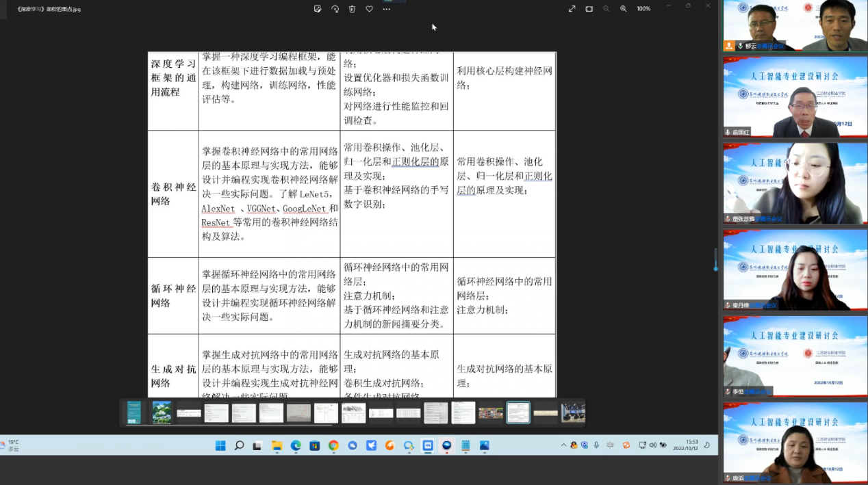Open the See more (three dots) menu
The width and height of the screenshot is (868, 485).
click(x=386, y=9)
